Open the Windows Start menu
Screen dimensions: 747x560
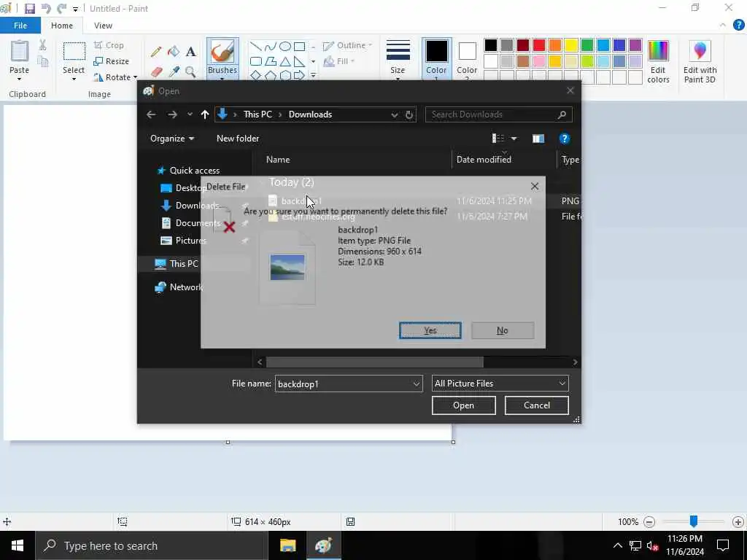click(18, 545)
